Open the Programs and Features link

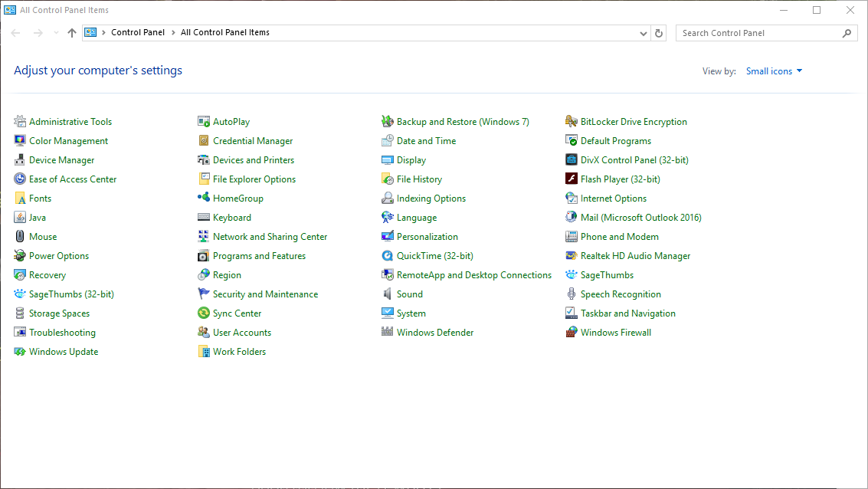(x=259, y=256)
